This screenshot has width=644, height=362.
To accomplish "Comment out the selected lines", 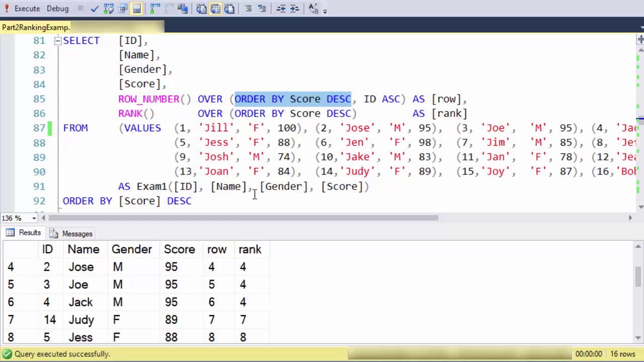I will pos(248,9).
